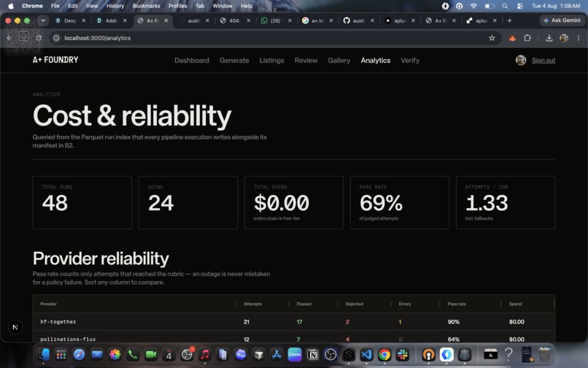Open Control Center in menu bar

click(519, 6)
